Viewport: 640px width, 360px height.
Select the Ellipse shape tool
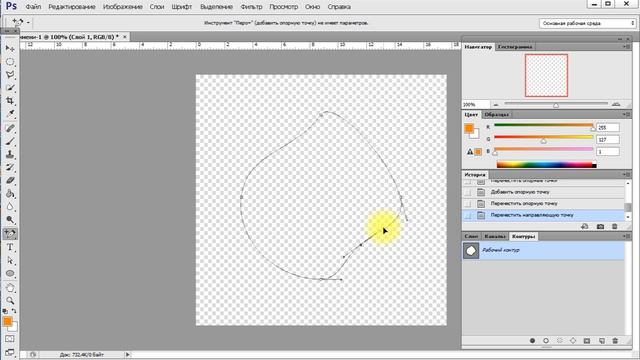(x=10, y=273)
